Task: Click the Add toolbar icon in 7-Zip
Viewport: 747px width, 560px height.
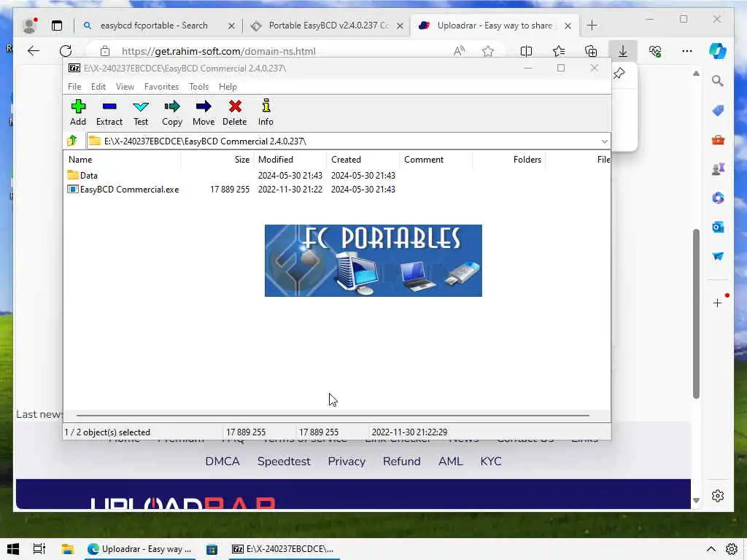Action: (78, 112)
